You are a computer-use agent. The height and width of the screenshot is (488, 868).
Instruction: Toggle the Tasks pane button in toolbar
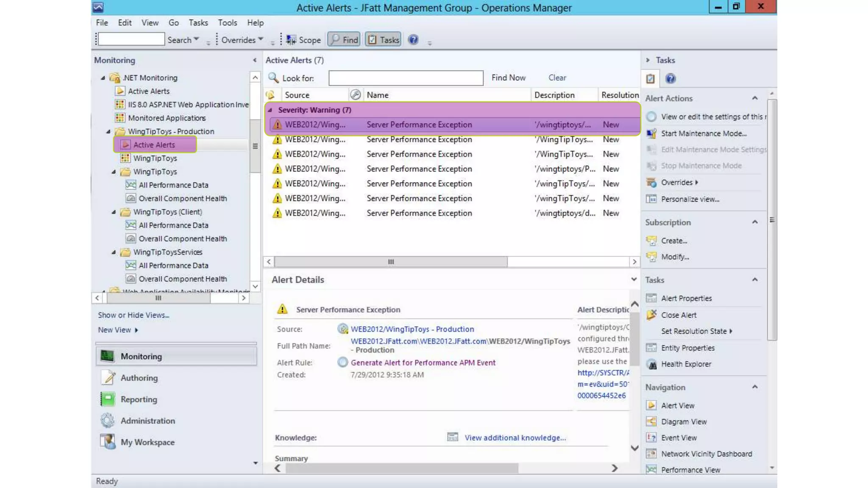pos(383,40)
